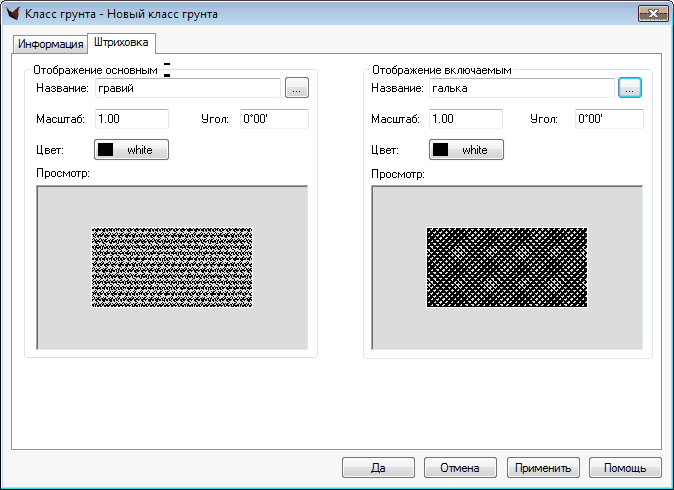This screenshot has height=490, width=674.
Task: Confirm the dialog with the Да button
Action: click(378, 468)
